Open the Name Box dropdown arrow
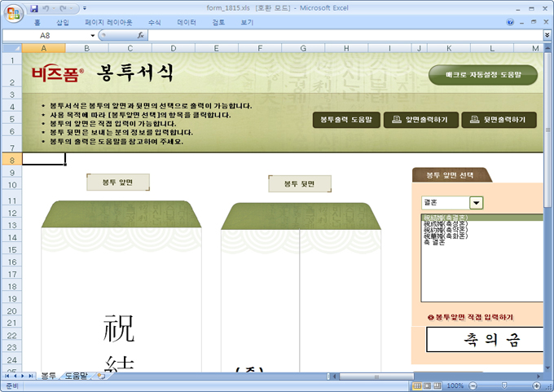This screenshot has height=392, width=554. [92, 36]
